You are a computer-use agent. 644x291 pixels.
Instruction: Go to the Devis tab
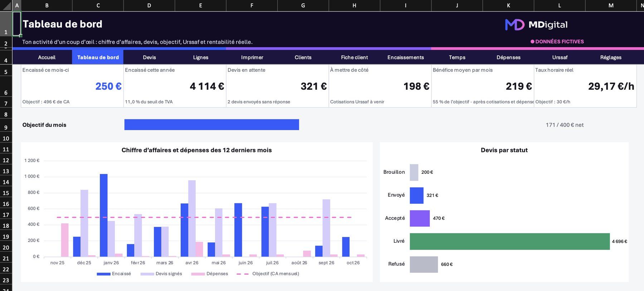click(x=149, y=57)
